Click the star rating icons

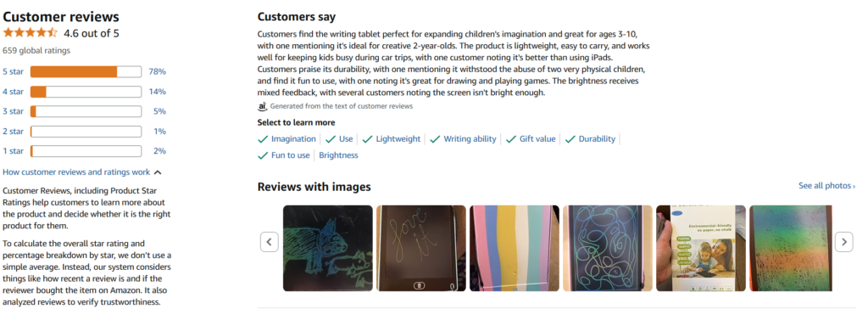30,33
